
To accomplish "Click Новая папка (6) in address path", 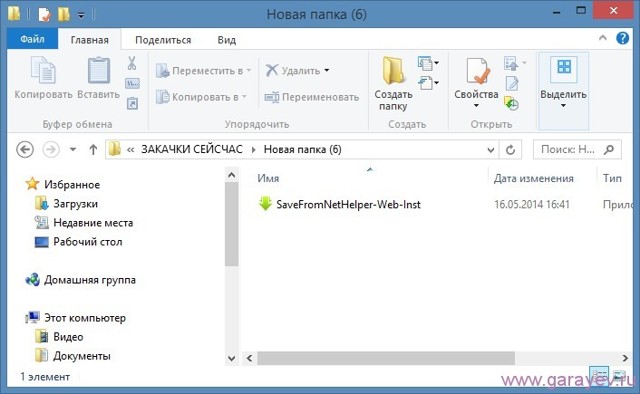I will click(302, 149).
